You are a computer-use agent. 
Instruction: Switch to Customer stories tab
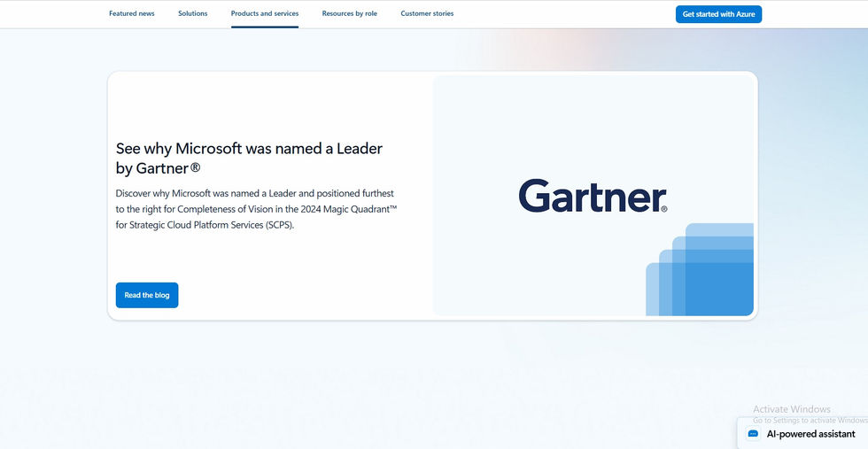pos(427,14)
